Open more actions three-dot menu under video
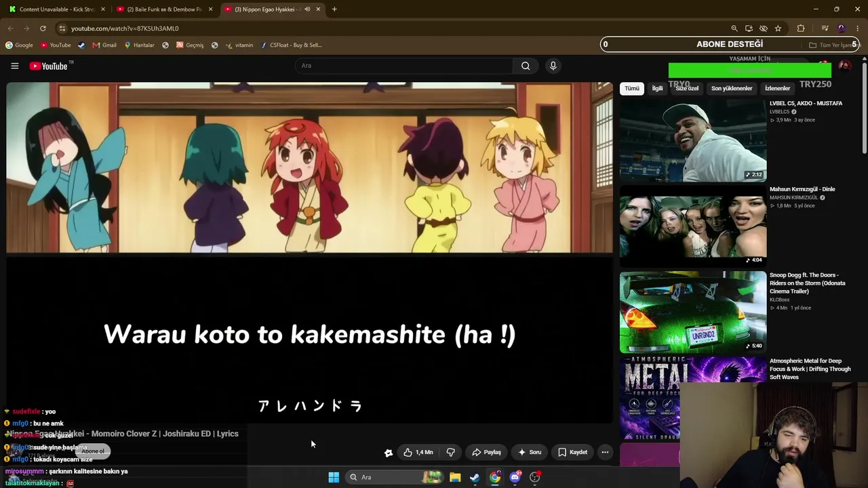The height and width of the screenshot is (488, 868). click(605, 452)
